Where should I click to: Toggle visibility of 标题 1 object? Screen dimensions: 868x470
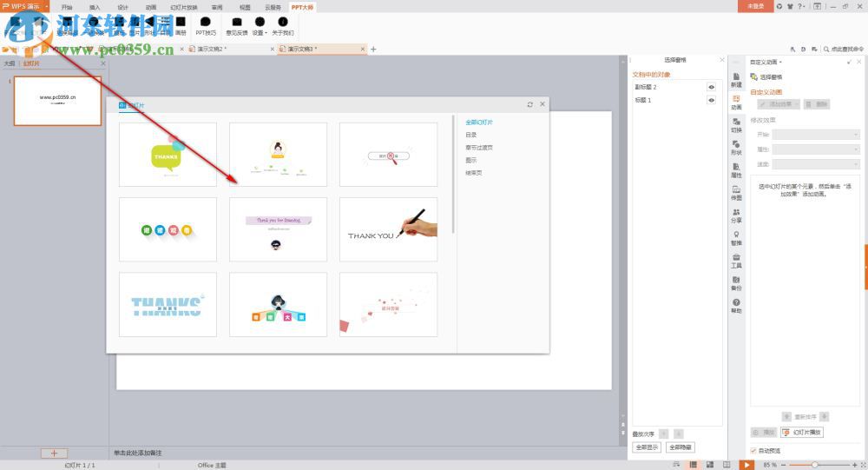click(x=712, y=100)
